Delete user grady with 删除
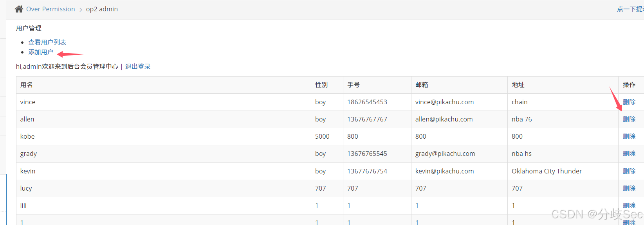Screen dimensions: 644x225 click(x=629, y=154)
